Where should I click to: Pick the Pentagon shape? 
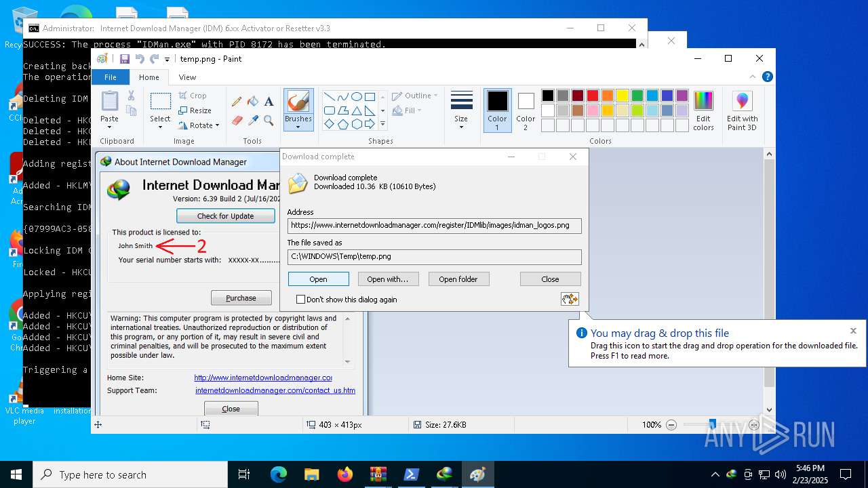[342, 124]
